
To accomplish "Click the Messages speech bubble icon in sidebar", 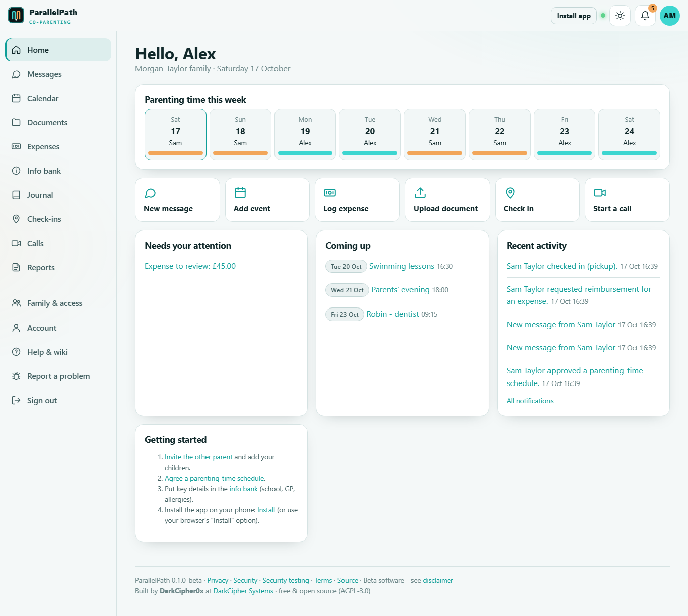I will [16, 74].
